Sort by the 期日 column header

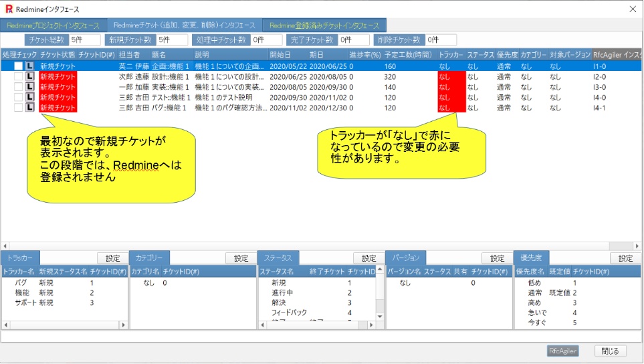coord(327,55)
